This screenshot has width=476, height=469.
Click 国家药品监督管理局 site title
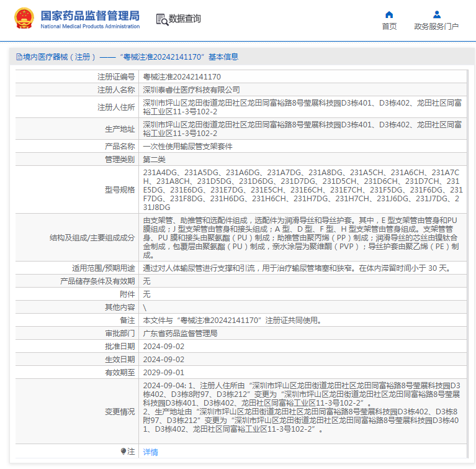pos(90,16)
